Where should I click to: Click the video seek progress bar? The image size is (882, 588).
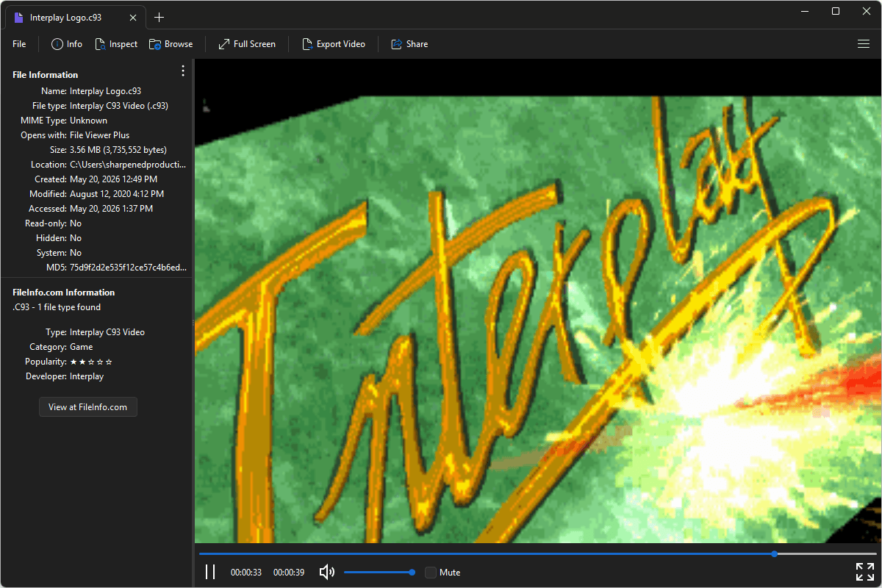pyautogui.click(x=538, y=553)
